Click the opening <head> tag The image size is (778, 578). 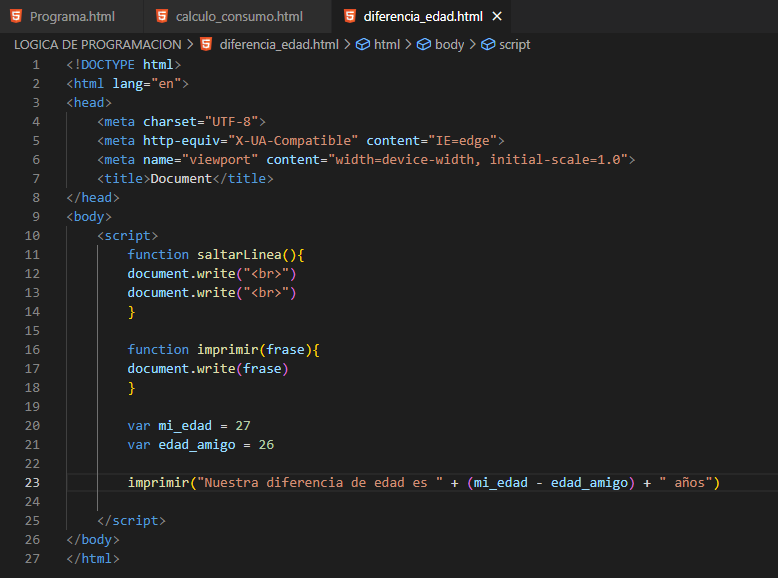point(89,103)
